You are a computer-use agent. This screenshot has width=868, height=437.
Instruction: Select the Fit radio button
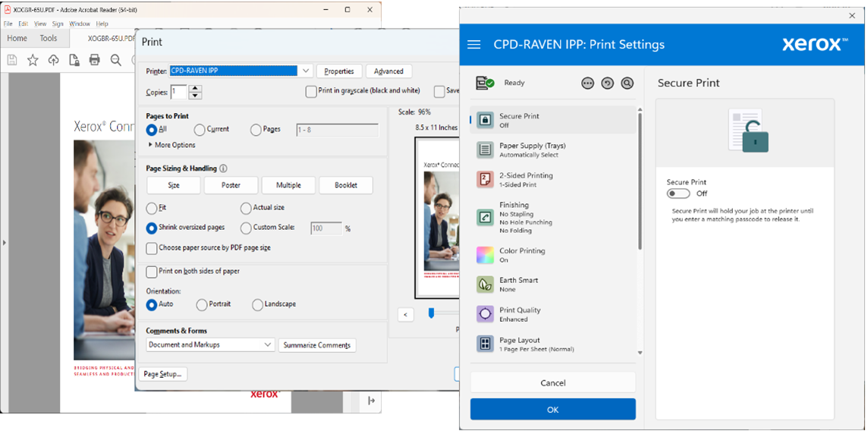152,208
